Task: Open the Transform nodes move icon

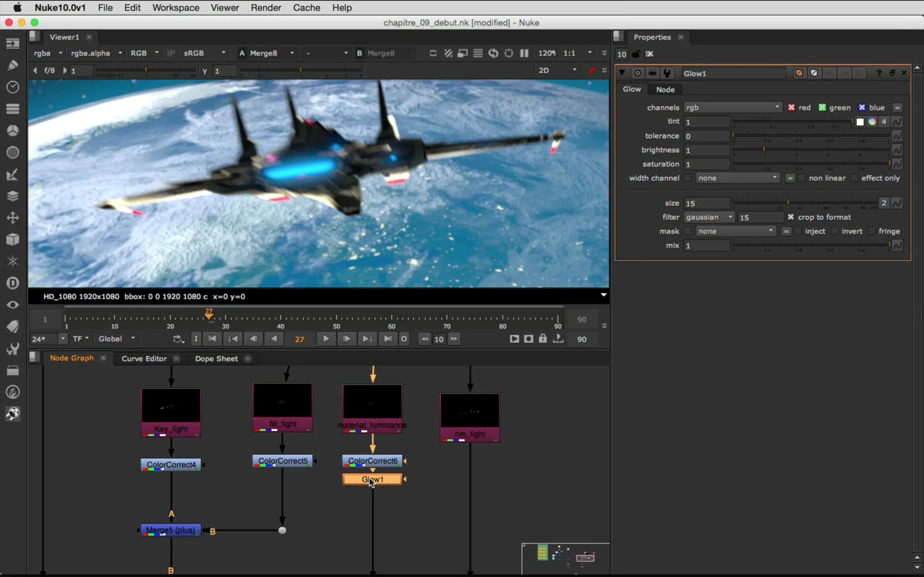Action: tap(13, 218)
